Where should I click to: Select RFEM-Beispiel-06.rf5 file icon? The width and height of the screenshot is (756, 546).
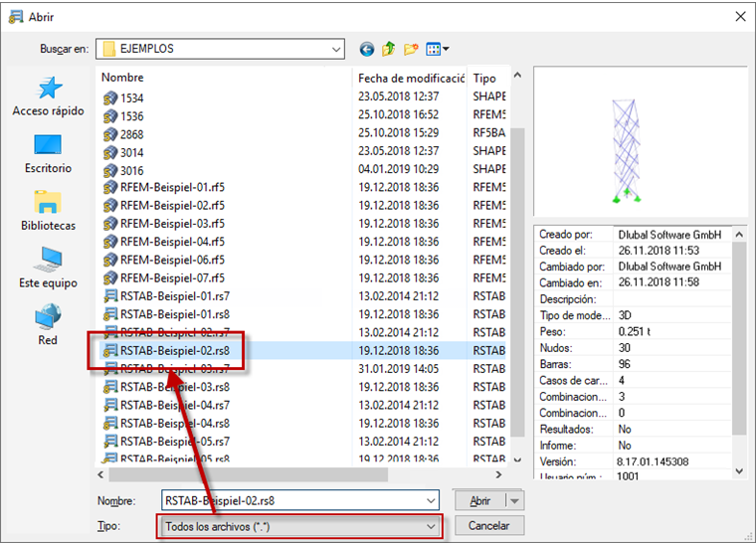coord(110,261)
